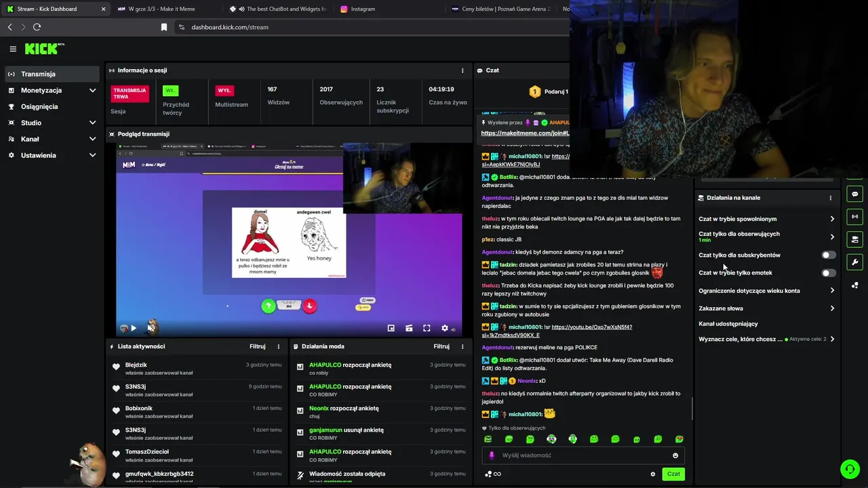Open the broadcast signal sidebar icon
The height and width of the screenshot is (488, 868).
click(x=855, y=217)
